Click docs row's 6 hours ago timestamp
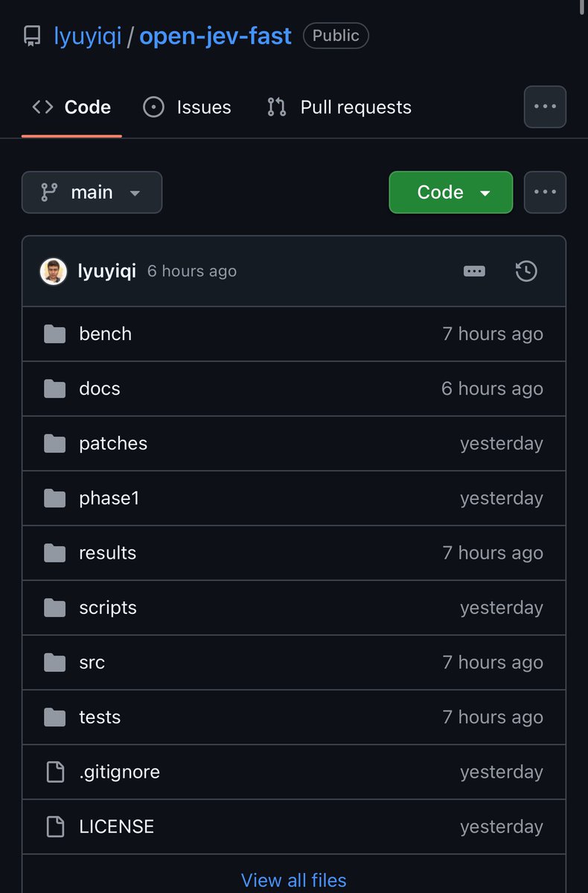 click(x=493, y=388)
